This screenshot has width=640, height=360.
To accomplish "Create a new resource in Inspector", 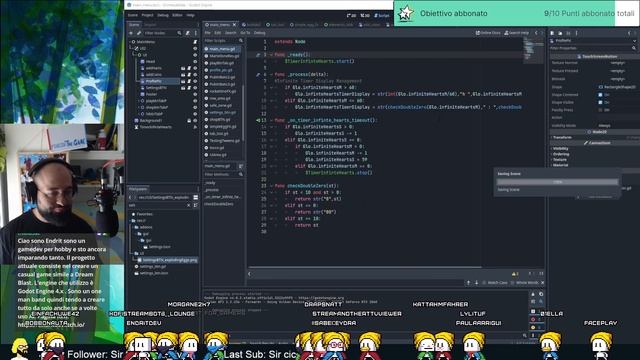I will coord(552,33).
